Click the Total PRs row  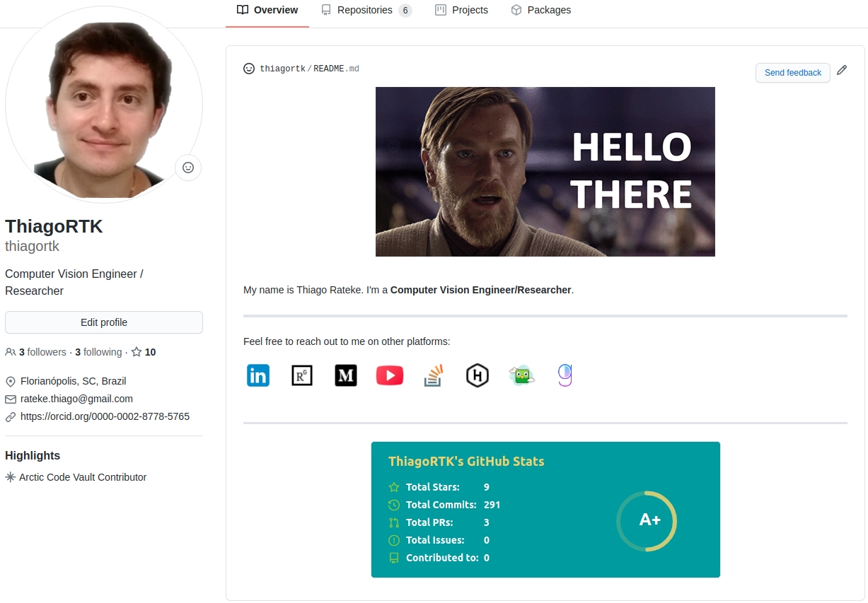439,522
